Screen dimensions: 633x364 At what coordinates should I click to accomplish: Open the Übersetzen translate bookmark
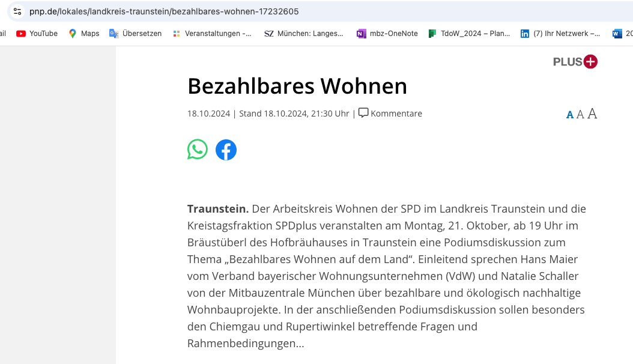[136, 34]
